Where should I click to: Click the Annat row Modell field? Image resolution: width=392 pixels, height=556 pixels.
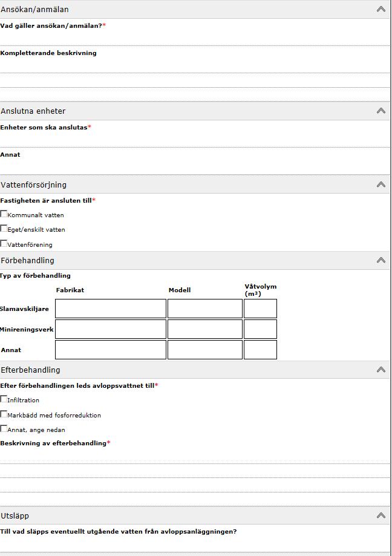tap(205, 350)
